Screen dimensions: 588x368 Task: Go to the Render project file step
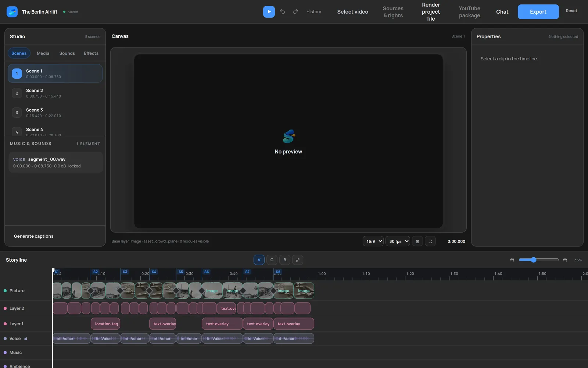point(431,12)
